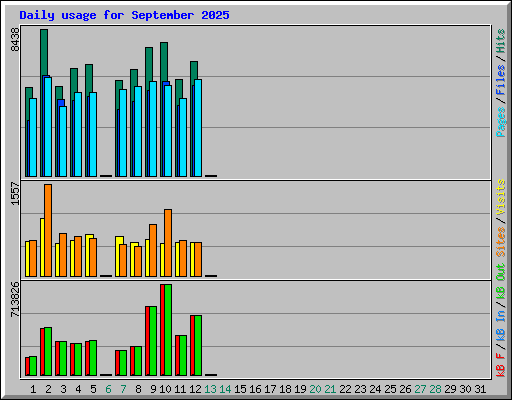Viewport: 512px width, 400px height.
Task: Click day 16 on the date axis
Action: point(255,389)
